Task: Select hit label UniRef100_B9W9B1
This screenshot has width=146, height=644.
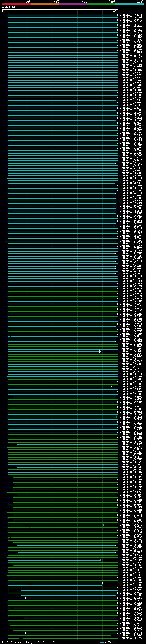Action: [131, 364]
